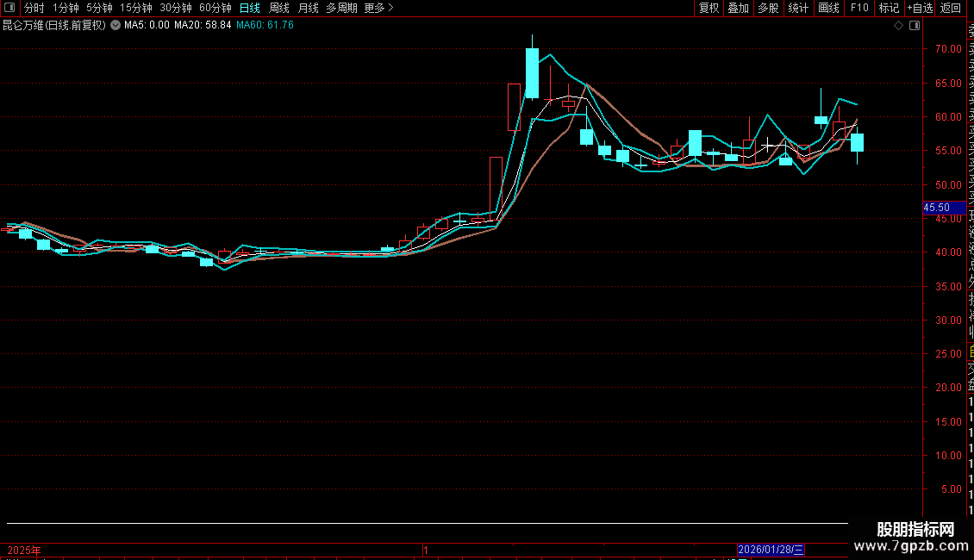The image size is (974, 560).
Task: Toggle the left sidebar panel icon
Action: click(9, 8)
